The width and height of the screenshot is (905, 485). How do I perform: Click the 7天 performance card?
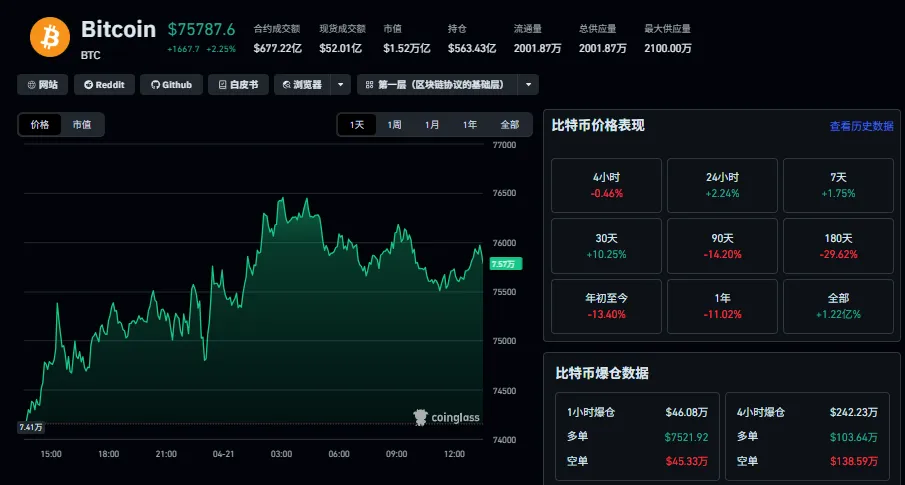[839, 185]
